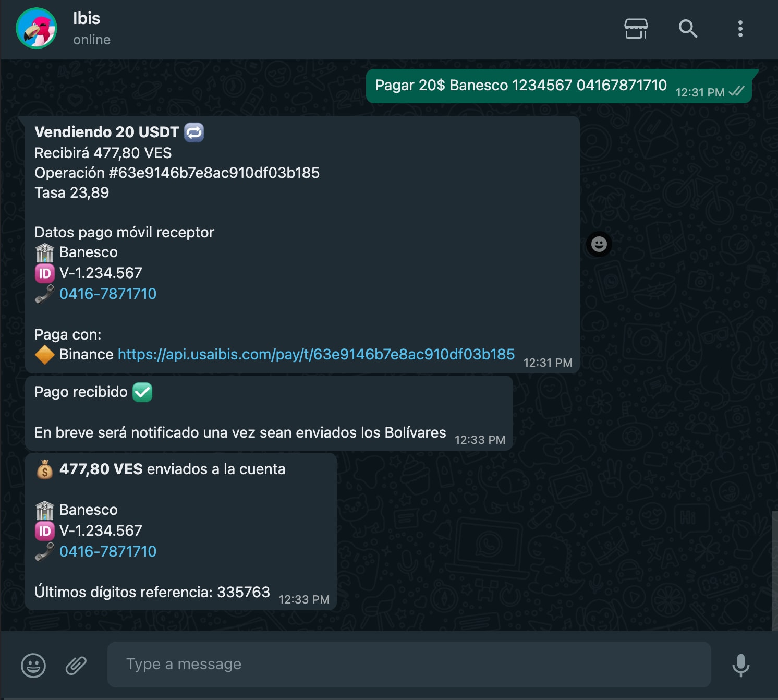Open Ibis profile picture
Screen dimensions: 778x700
37,28
